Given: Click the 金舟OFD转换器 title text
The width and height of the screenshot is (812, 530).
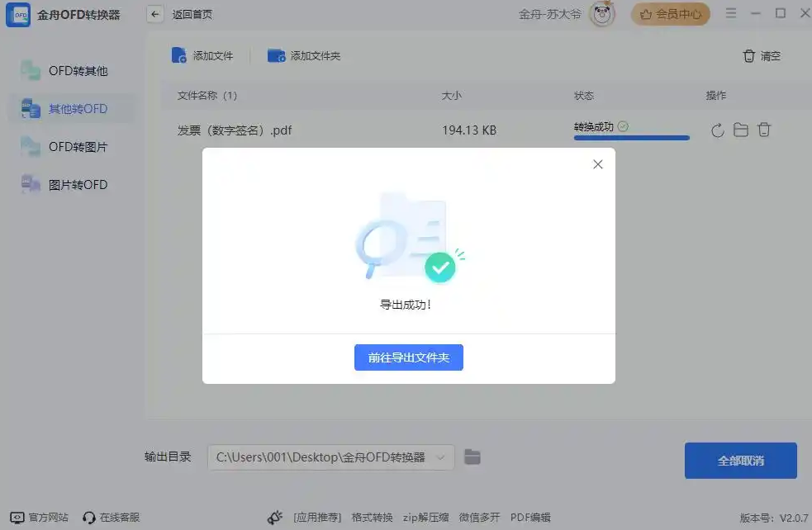Looking at the screenshot, I should pyautogui.click(x=78, y=15).
